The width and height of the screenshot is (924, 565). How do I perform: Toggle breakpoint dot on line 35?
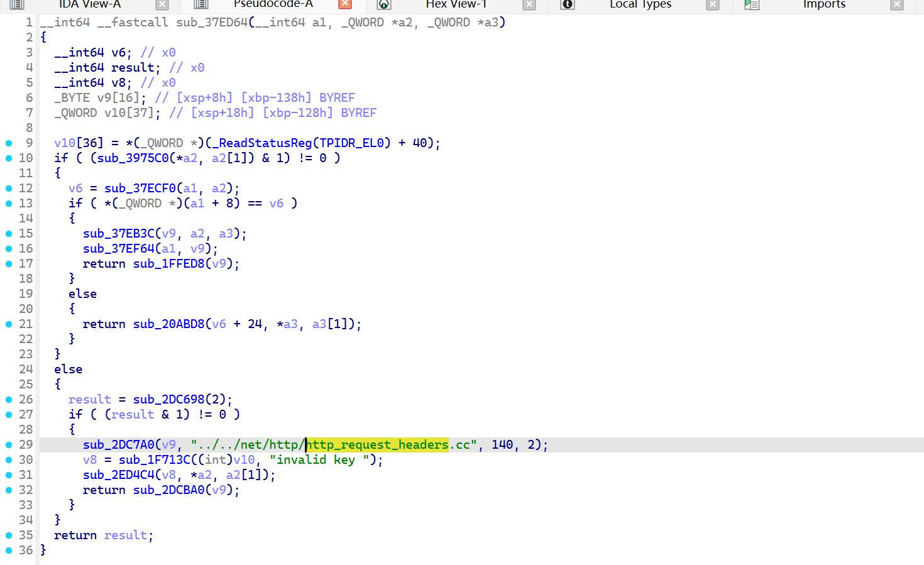coord(9,535)
